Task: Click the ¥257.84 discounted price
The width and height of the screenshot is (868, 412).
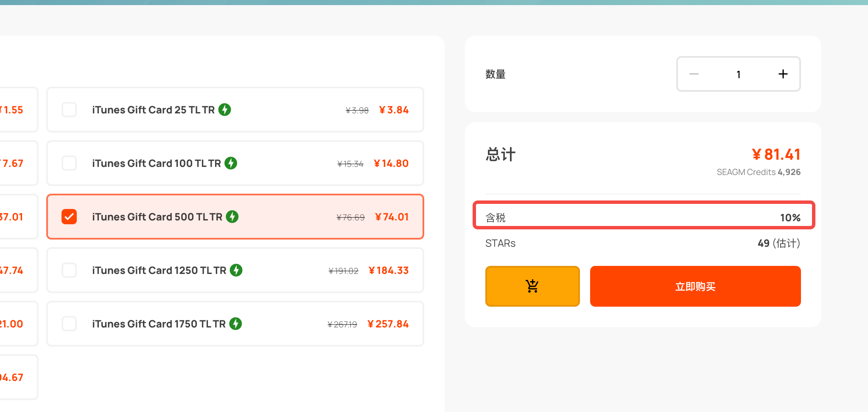Action: 388,324
